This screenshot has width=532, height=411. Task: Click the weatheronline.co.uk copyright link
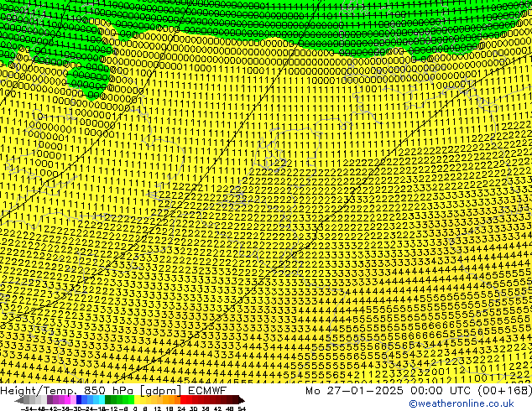462,403
